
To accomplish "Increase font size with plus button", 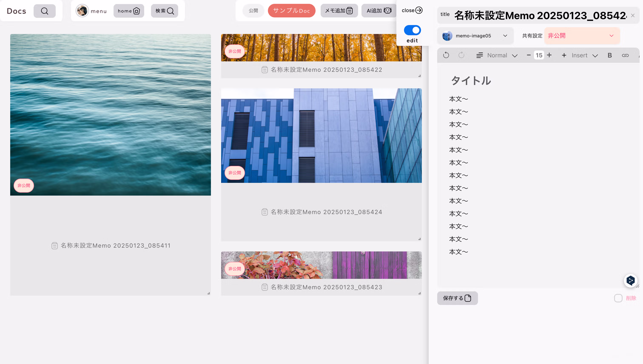I will pos(549,55).
